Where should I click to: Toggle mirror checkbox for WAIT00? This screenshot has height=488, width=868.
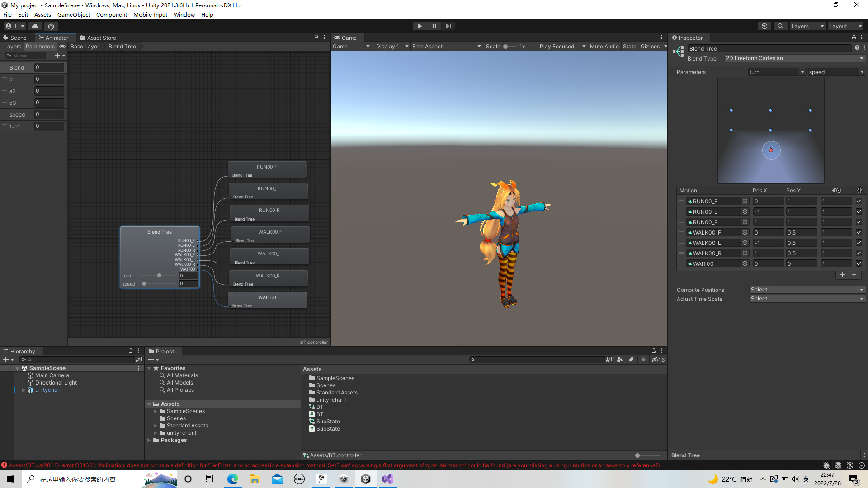click(859, 263)
